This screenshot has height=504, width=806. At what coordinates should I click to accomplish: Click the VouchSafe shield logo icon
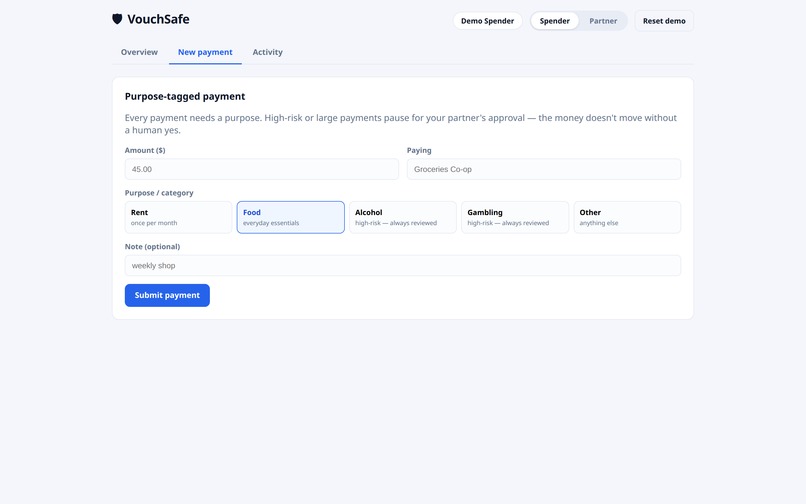(117, 19)
